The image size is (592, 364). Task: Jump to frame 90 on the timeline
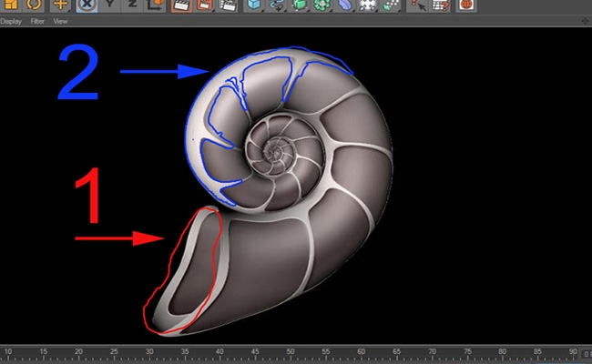click(573, 351)
